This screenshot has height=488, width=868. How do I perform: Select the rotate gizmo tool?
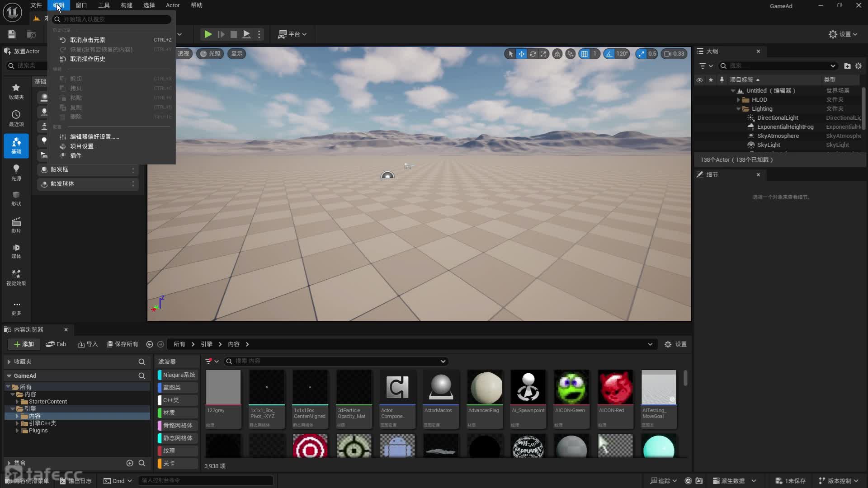coord(533,54)
